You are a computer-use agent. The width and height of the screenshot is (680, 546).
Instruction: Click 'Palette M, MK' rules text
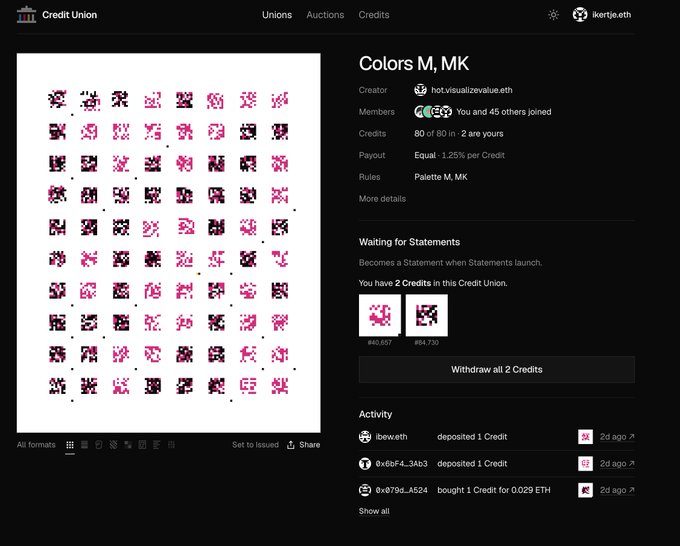click(x=441, y=177)
